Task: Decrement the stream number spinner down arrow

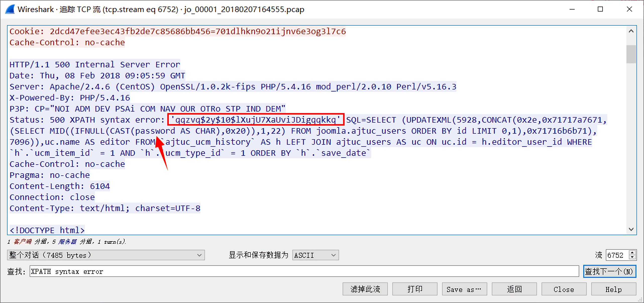Action: pyautogui.click(x=632, y=258)
